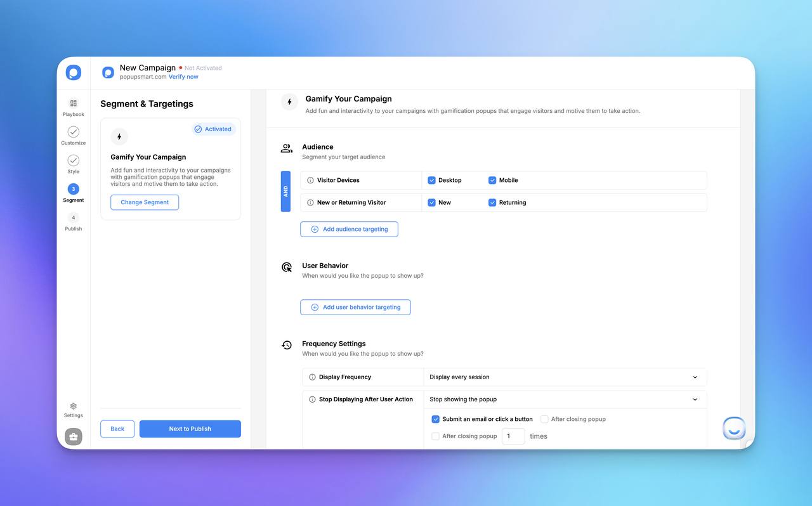Image resolution: width=812 pixels, height=506 pixels.
Task: Click Next to Publish button
Action: click(190, 429)
